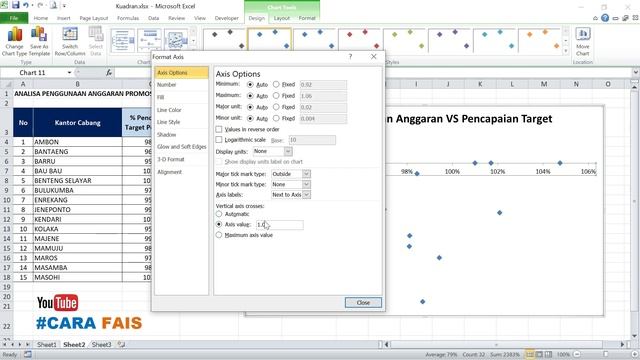Choose black diamond chart style
Screen dimensions: 640x360
[224, 40]
